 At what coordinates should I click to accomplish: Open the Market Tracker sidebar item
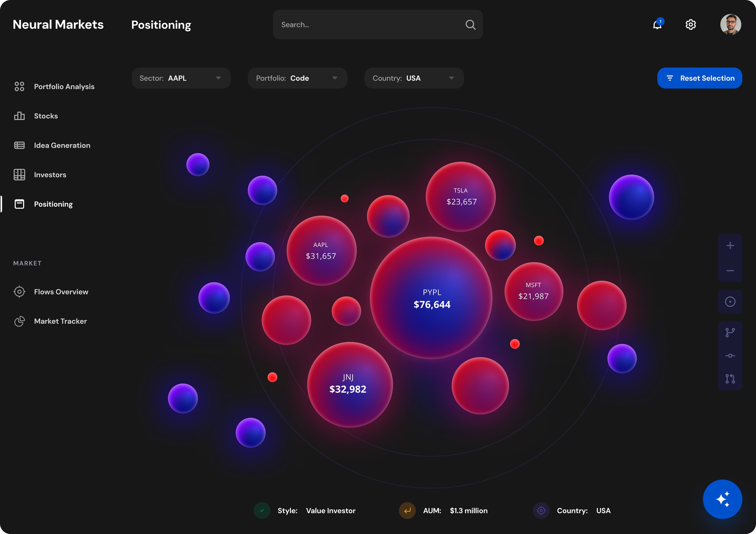click(60, 321)
